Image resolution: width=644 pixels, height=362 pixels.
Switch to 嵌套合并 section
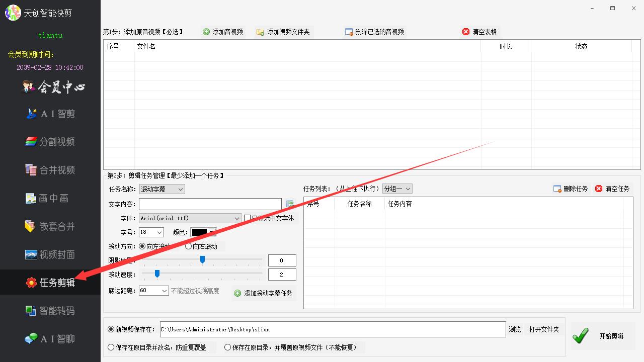pyautogui.click(x=57, y=227)
